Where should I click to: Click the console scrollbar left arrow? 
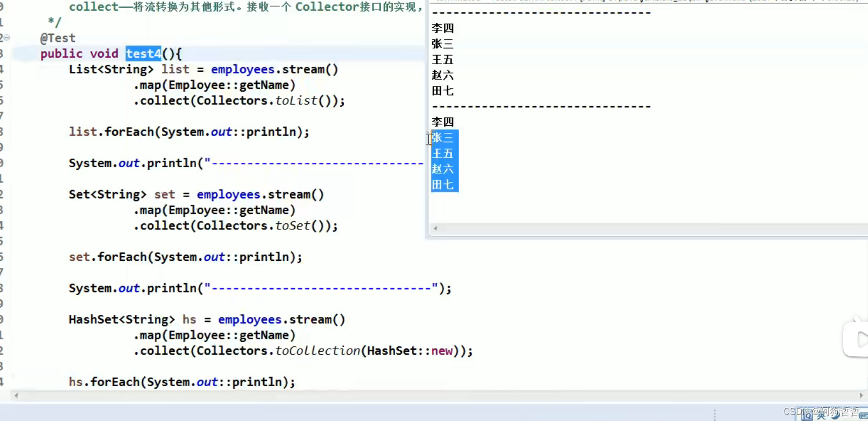435,228
